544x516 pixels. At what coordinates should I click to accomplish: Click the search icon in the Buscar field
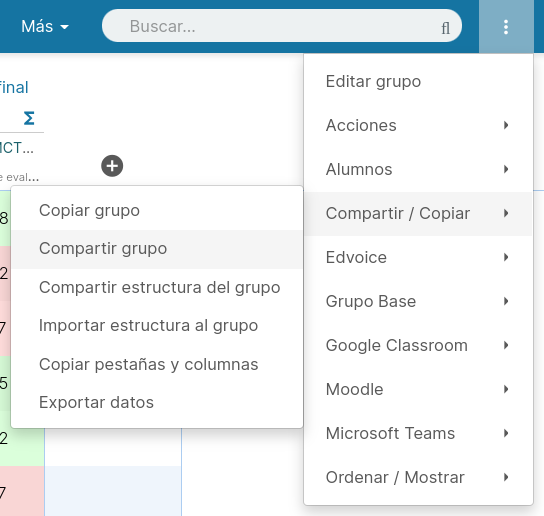coord(445,28)
